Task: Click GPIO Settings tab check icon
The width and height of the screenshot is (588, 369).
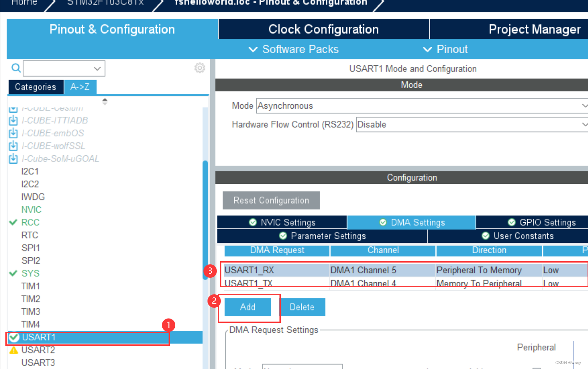Action: [512, 222]
